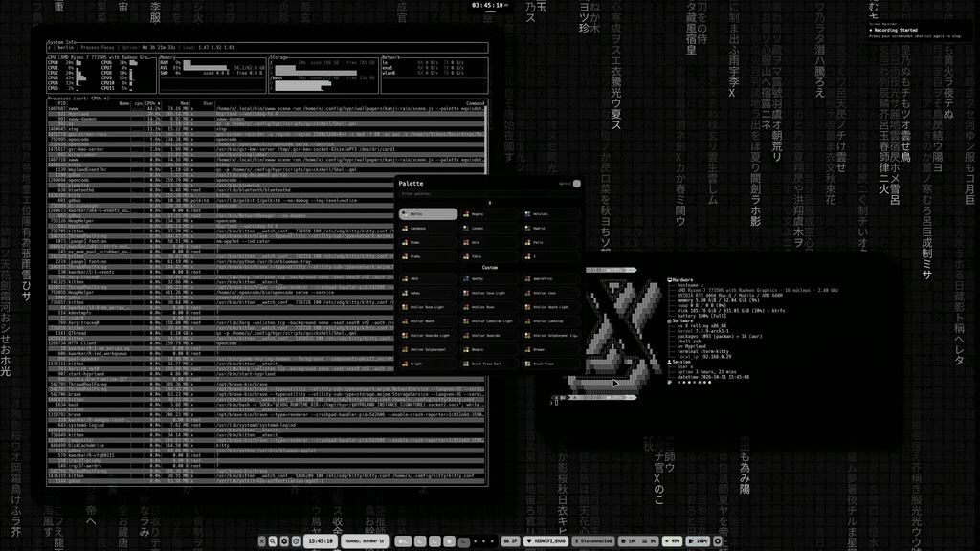This screenshot has height=551, width=980.
Task: Pick the London palette
Action: [x=489, y=228]
